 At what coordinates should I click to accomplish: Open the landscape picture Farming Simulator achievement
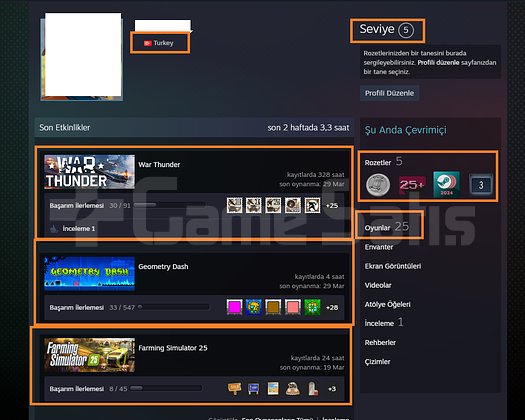(x=273, y=389)
